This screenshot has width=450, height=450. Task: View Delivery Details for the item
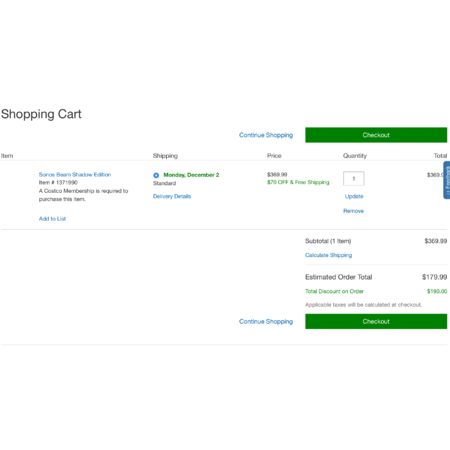(172, 196)
